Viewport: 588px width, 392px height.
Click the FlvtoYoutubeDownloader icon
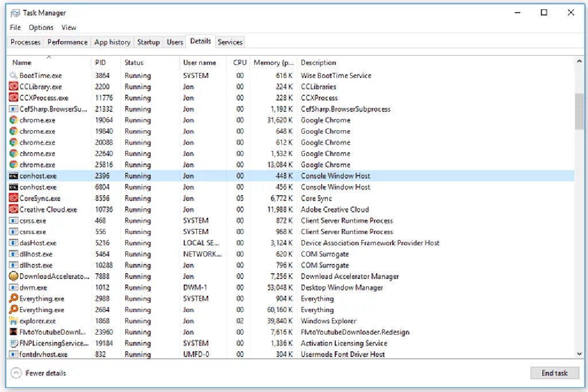point(14,332)
